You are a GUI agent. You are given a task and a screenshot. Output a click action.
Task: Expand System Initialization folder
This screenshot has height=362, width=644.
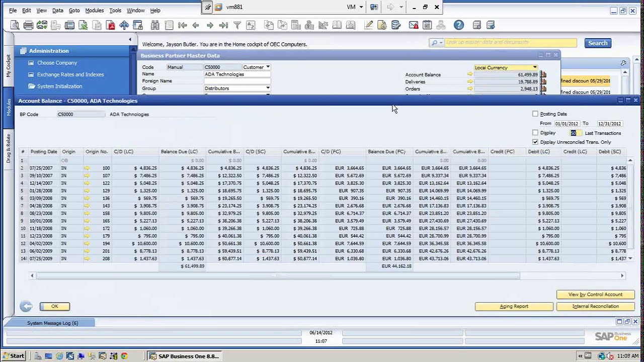(x=59, y=86)
